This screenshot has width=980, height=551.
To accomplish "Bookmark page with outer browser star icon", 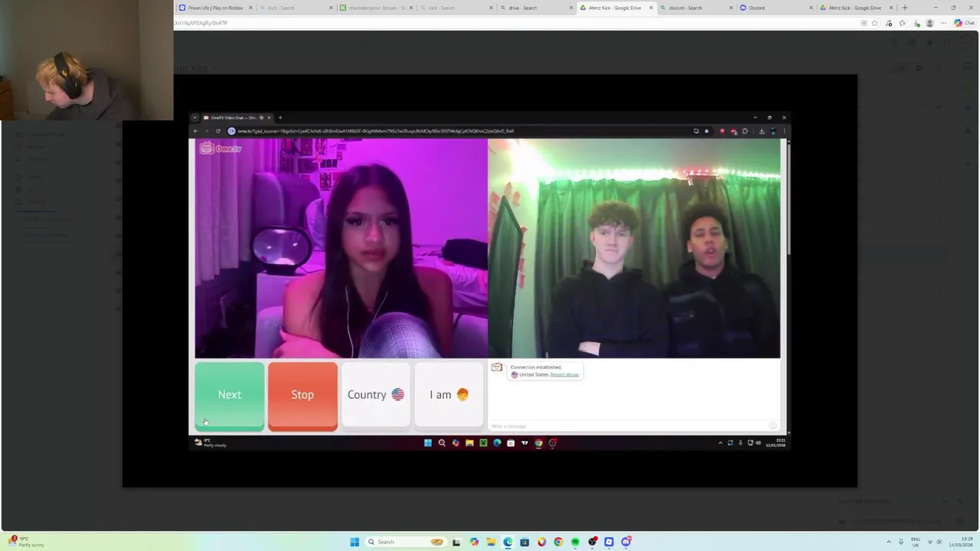I will point(875,23).
